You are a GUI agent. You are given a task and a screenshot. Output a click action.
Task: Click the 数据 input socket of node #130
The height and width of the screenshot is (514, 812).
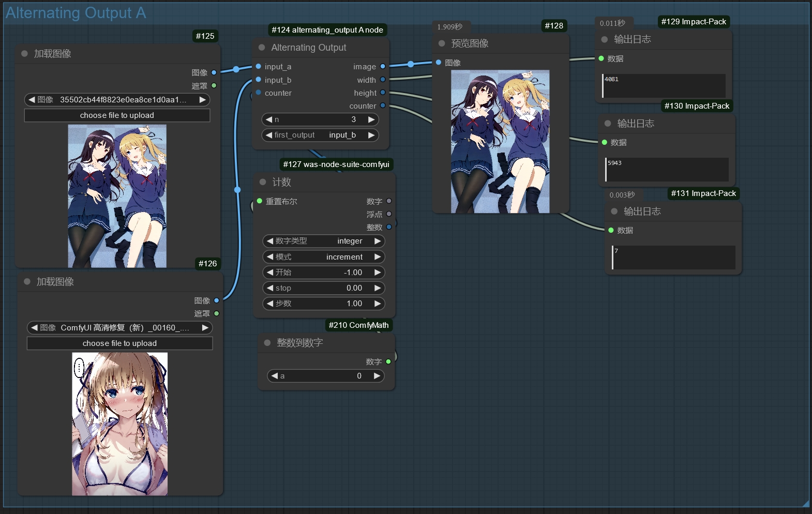pyautogui.click(x=605, y=142)
